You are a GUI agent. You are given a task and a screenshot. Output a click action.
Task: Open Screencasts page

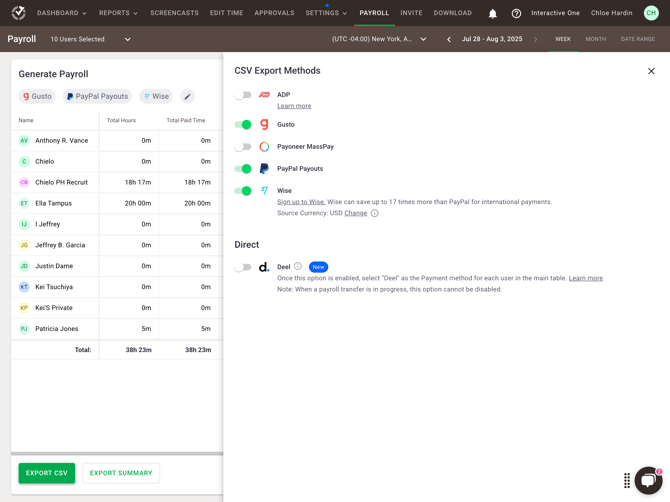point(174,13)
